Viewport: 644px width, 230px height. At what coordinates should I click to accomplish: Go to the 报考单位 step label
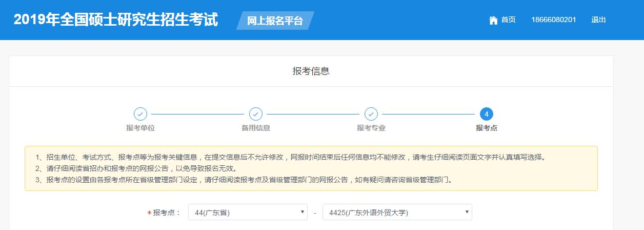pos(140,128)
